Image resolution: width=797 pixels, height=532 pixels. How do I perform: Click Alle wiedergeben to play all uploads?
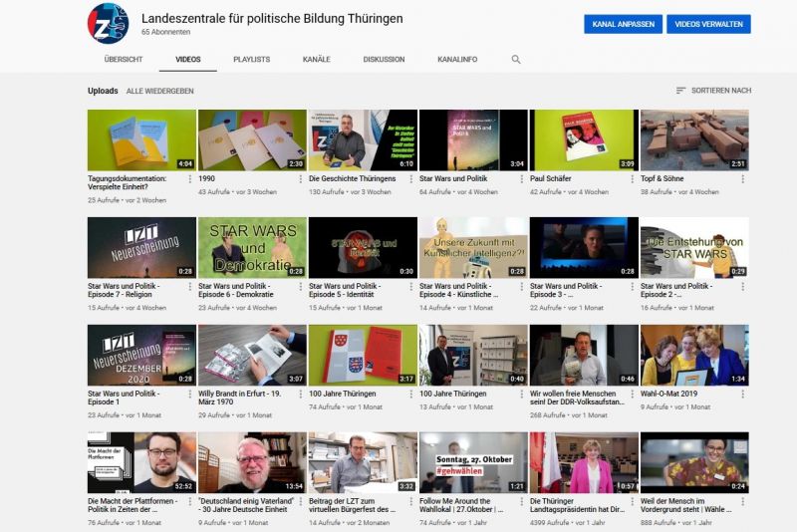point(160,91)
